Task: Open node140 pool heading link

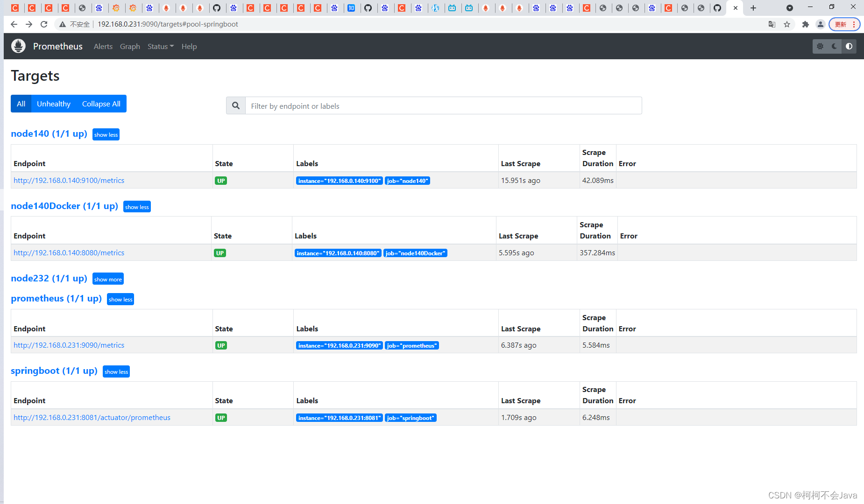Action: point(49,133)
